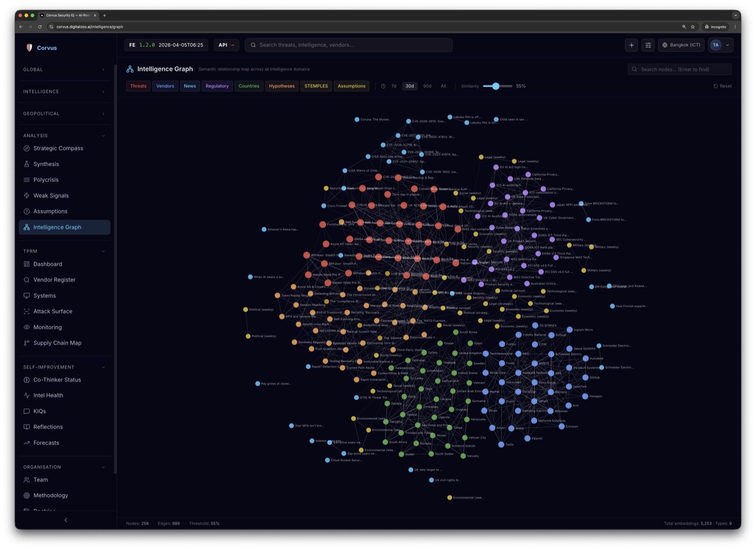Select 7d time range
This screenshot has width=756, height=549.
tap(394, 87)
